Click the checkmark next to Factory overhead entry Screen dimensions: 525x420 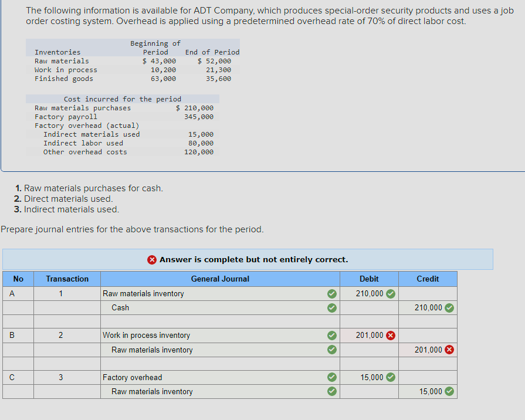(x=332, y=377)
